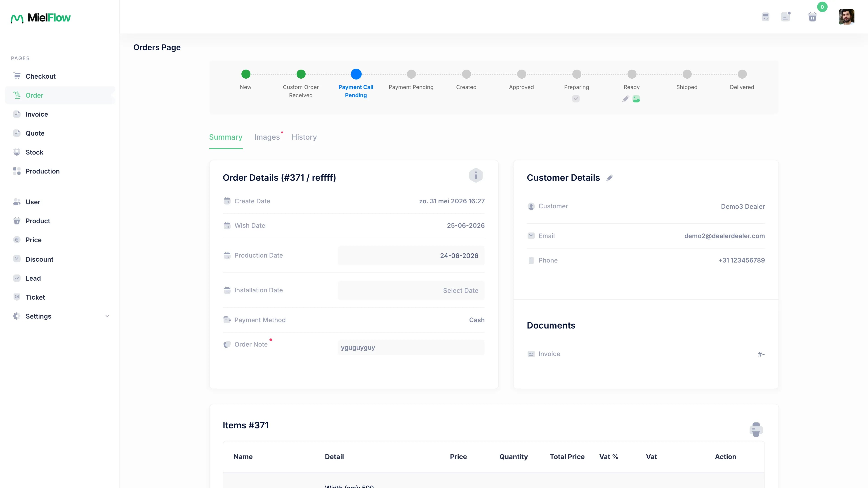
Task: Open the notifications icon in top bar
Action: tap(785, 17)
